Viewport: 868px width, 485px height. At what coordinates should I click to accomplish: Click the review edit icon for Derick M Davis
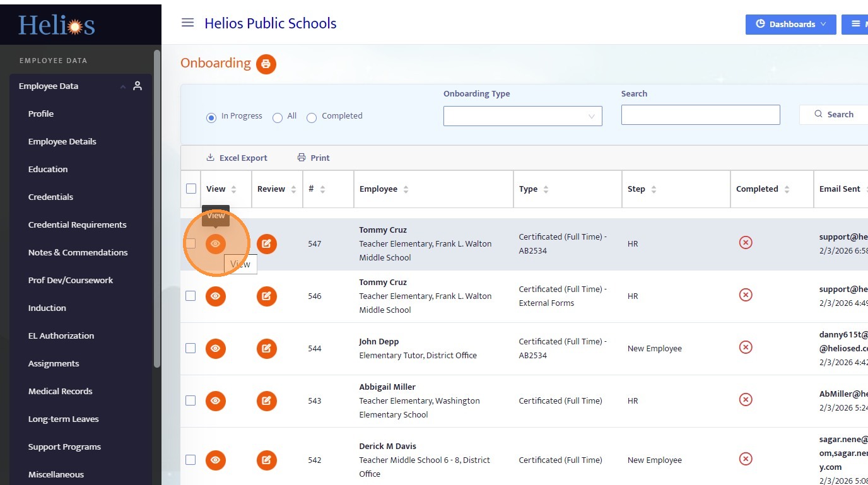267,460
